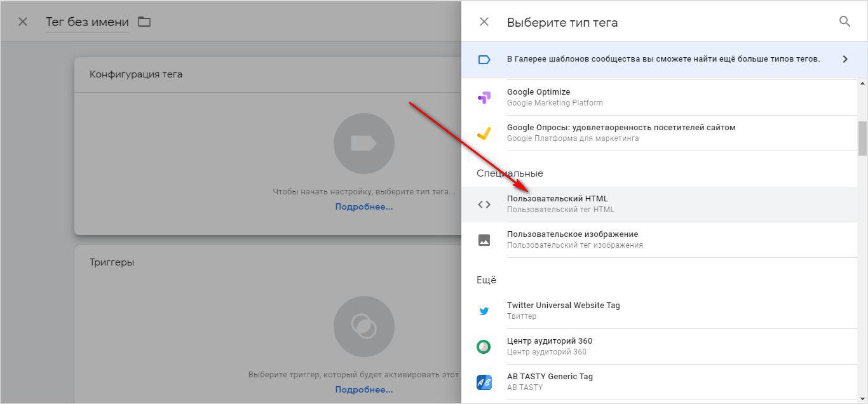Close the Выберите тип тега panel

[484, 22]
